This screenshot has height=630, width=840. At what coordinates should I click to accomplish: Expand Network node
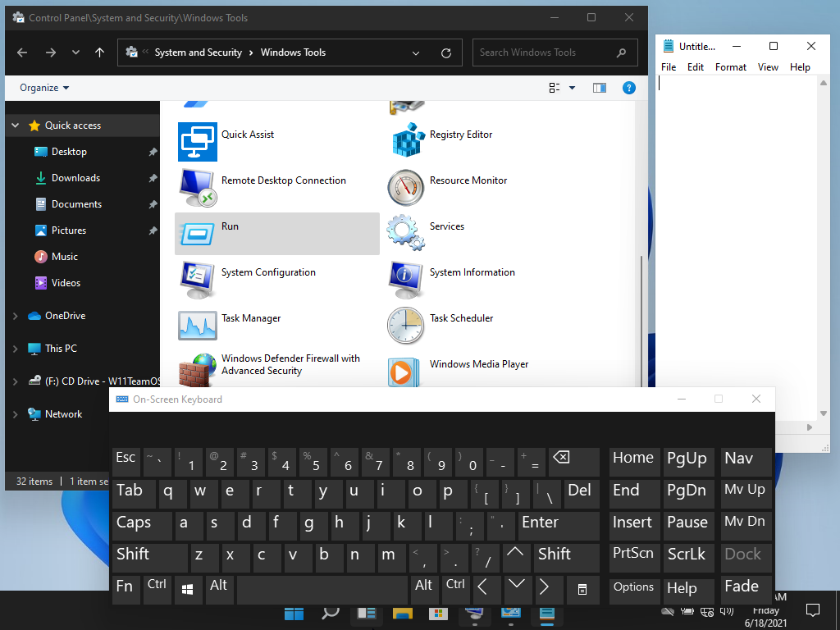click(16, 414)
